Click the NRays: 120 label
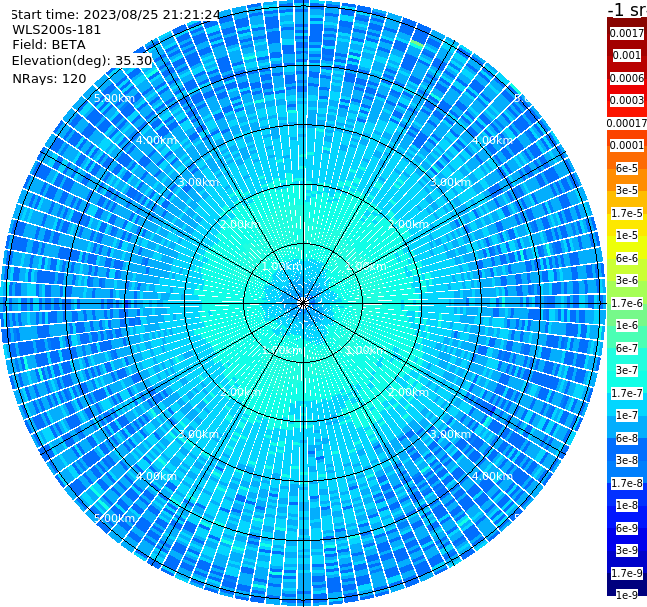 coord(49,79)
